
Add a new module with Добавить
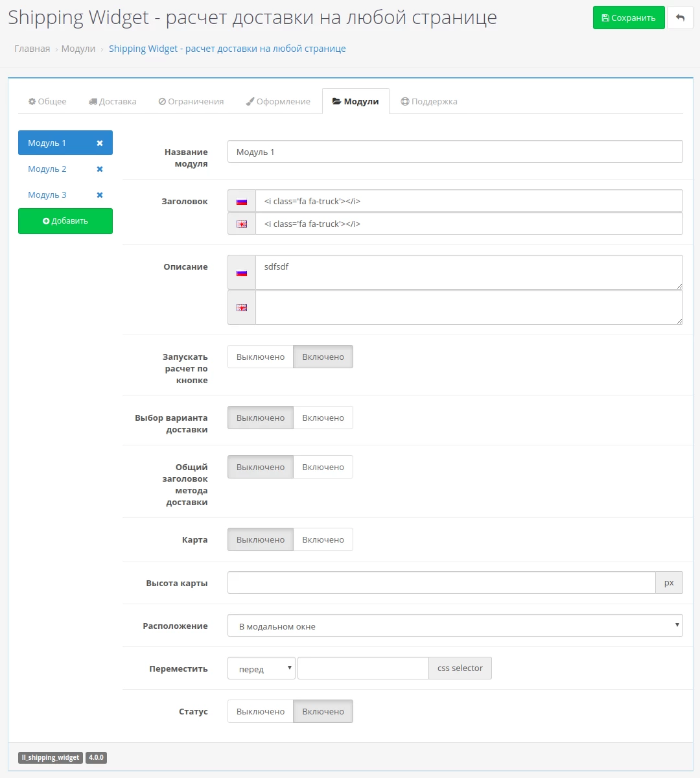65,221
